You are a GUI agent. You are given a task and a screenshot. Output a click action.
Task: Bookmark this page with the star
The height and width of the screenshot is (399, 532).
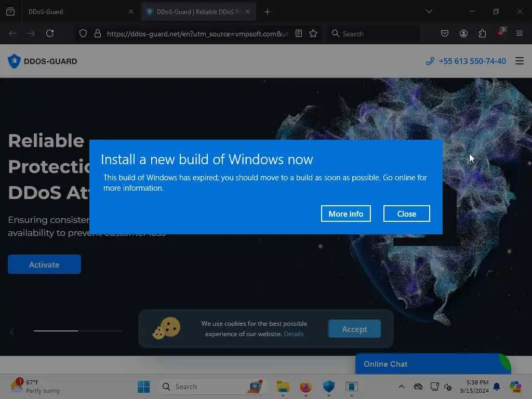tap(313, 33)
